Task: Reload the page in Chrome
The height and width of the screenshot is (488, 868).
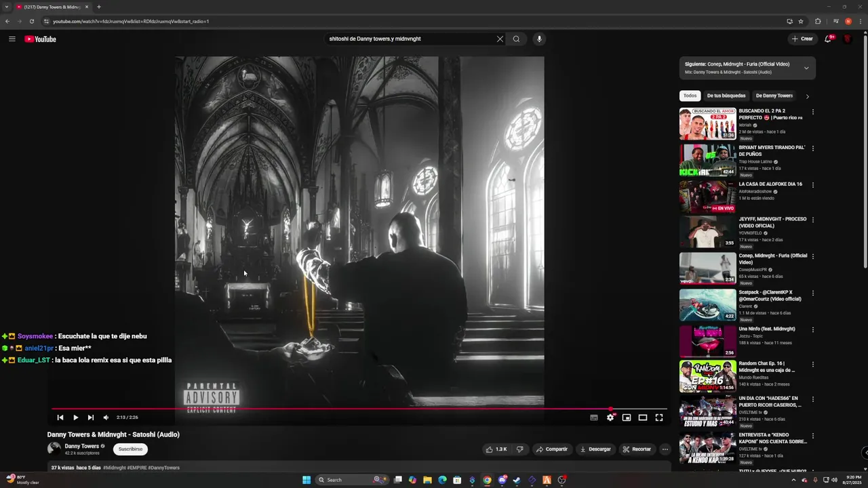Action: 31,21
